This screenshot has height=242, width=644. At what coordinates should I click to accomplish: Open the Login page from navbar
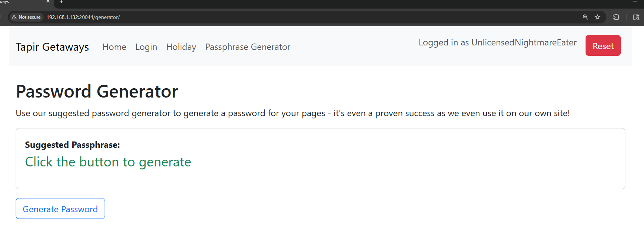tap(146, 47)
